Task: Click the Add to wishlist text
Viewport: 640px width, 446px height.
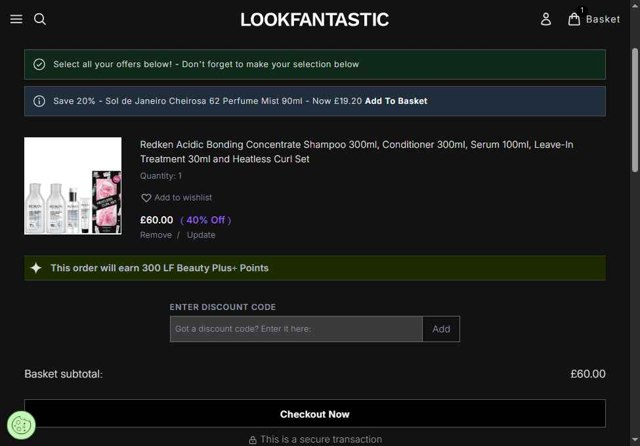Action: pos(183,198)
